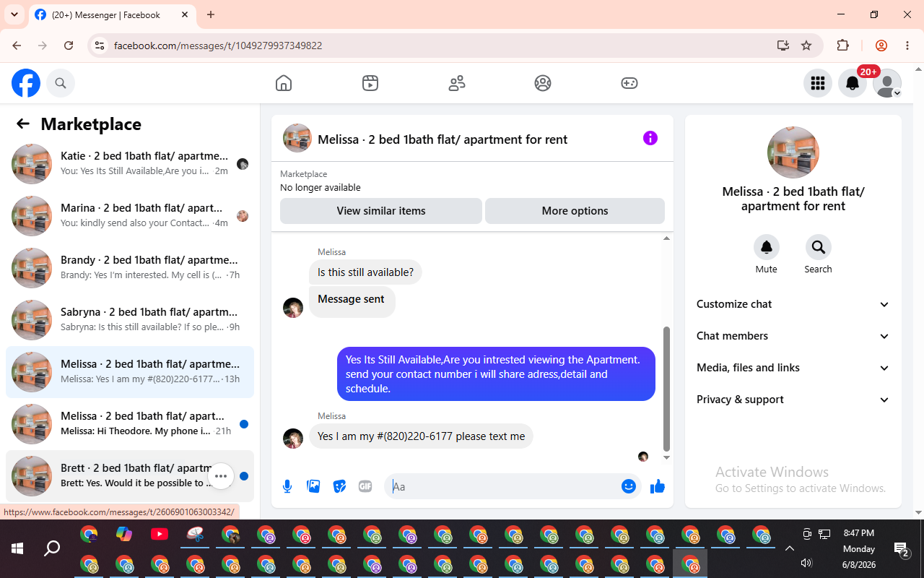Open the Windows notification center
The width and height of the screenshot is (924, 578).
click(901, 550)
